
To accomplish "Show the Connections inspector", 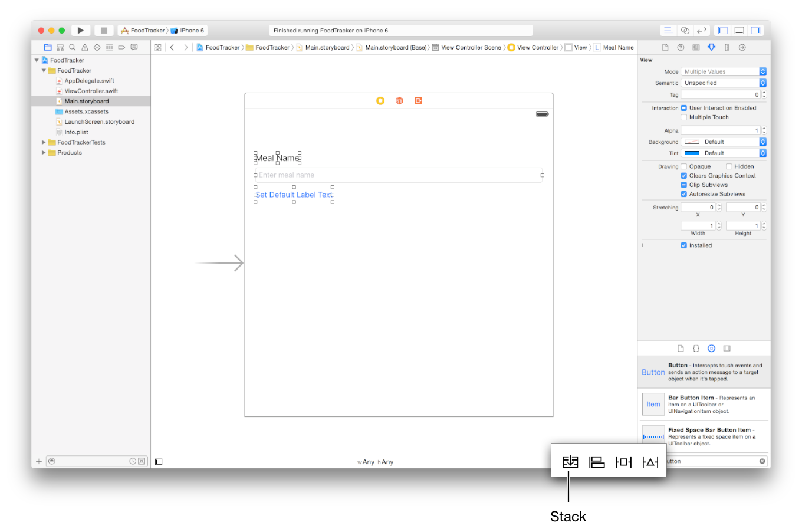I will pyautogui.click(x=742, y=47).
